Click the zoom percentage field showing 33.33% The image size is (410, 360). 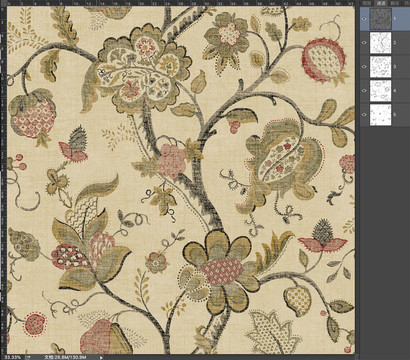[x=12, y=357]
